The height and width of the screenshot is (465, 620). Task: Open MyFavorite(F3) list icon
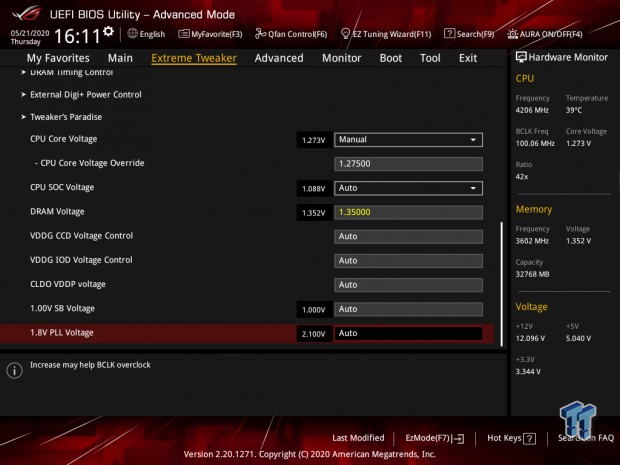click(x=184, y=34)
